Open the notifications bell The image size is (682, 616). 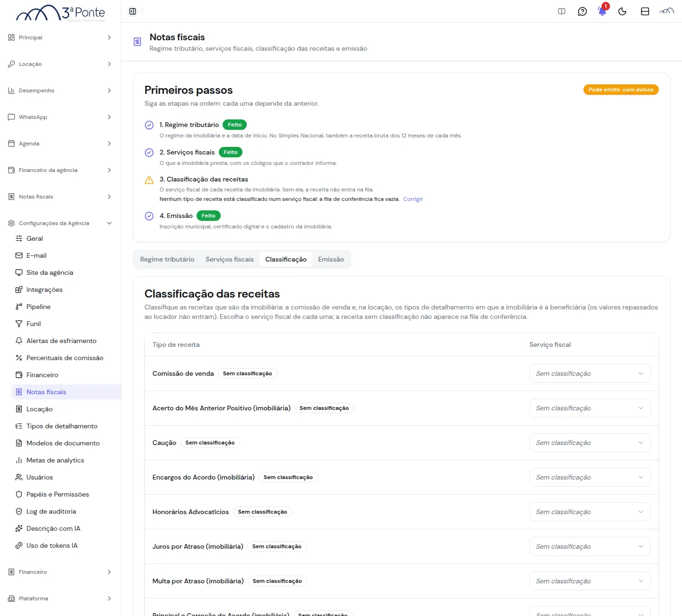click(602, 11)
